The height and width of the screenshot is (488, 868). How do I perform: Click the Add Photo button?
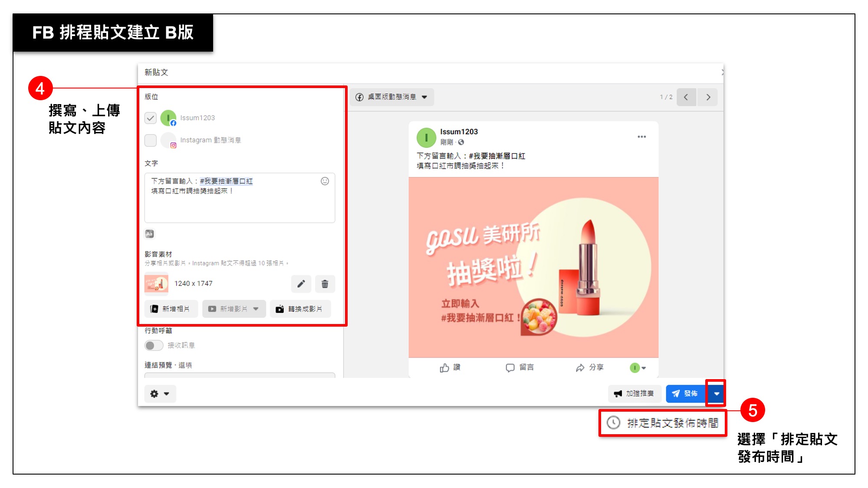pos(171,309)
